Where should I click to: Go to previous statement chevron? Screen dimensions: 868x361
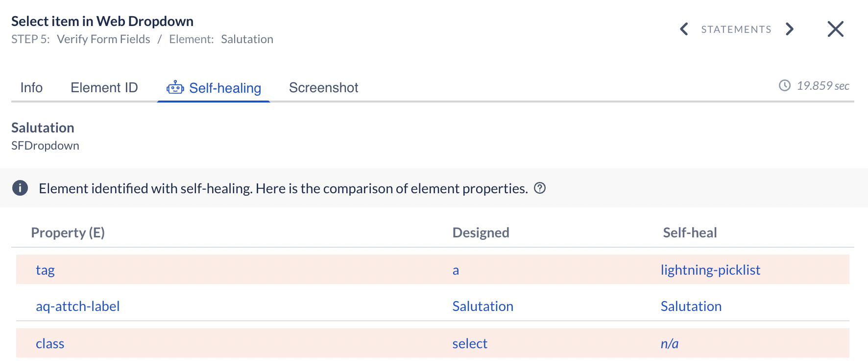(x=684, y=29)
